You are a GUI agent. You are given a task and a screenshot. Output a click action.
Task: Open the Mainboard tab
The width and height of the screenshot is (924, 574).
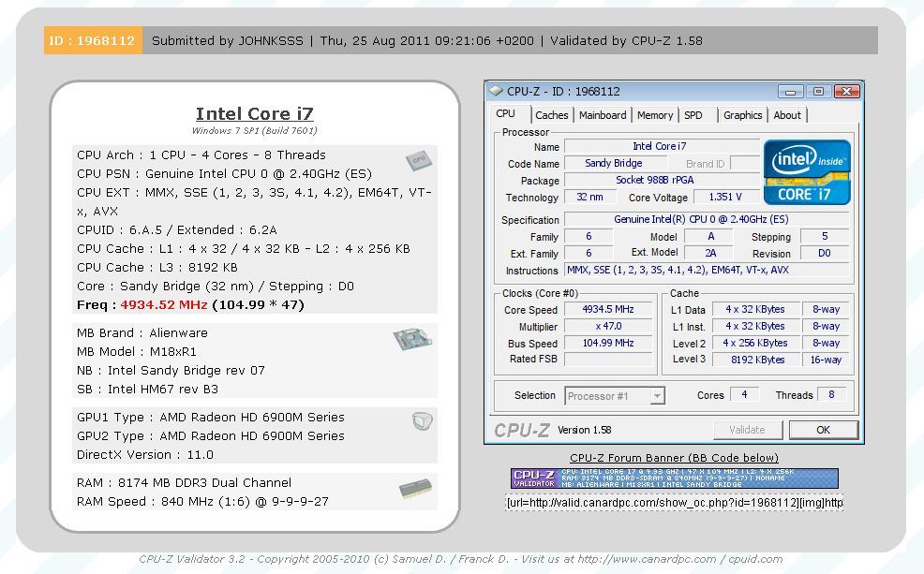603,115
